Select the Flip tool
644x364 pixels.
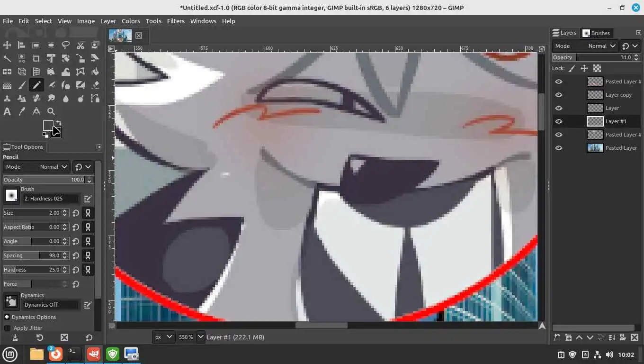(7, 72)
